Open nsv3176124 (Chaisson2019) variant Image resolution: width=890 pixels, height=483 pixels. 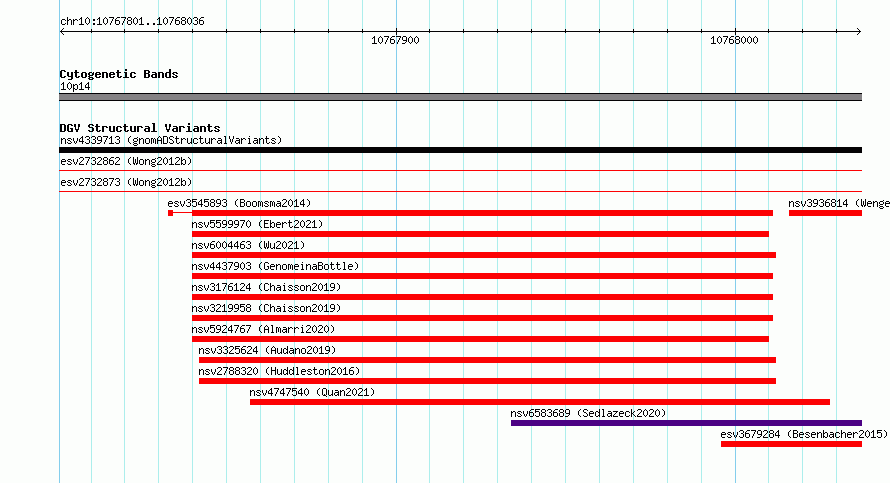pos(266,287)
